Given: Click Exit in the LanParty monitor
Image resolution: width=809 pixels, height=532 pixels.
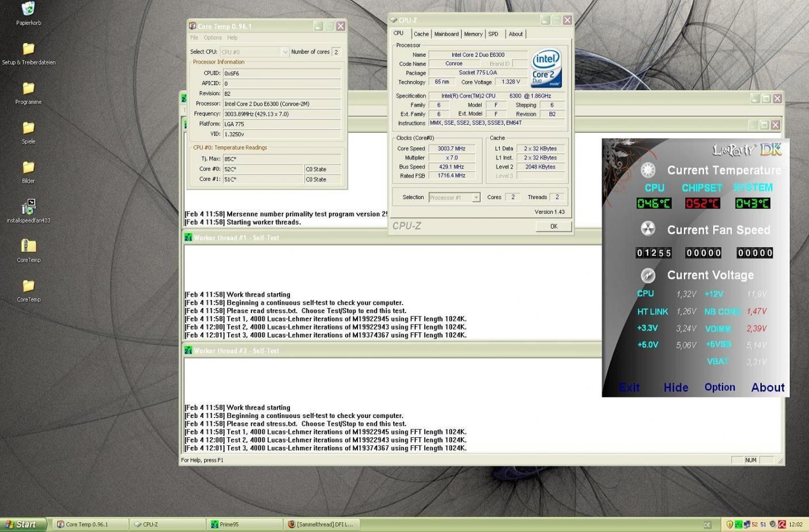Looking at the screenshot, I should pyautogui.click(x=629, y=387).
